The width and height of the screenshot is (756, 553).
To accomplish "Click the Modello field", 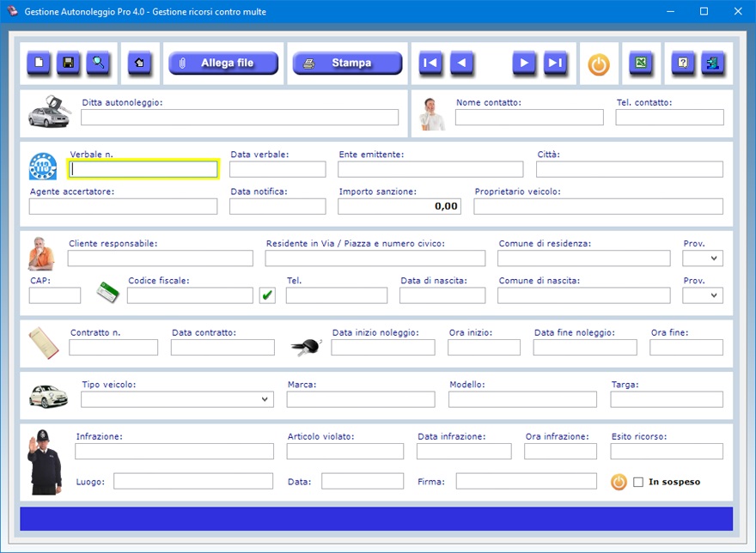I will 522,399.
